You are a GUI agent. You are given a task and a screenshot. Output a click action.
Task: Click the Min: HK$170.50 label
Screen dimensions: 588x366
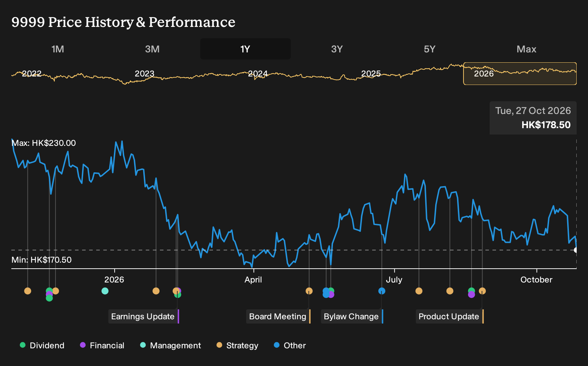click(x=41, y=260)
